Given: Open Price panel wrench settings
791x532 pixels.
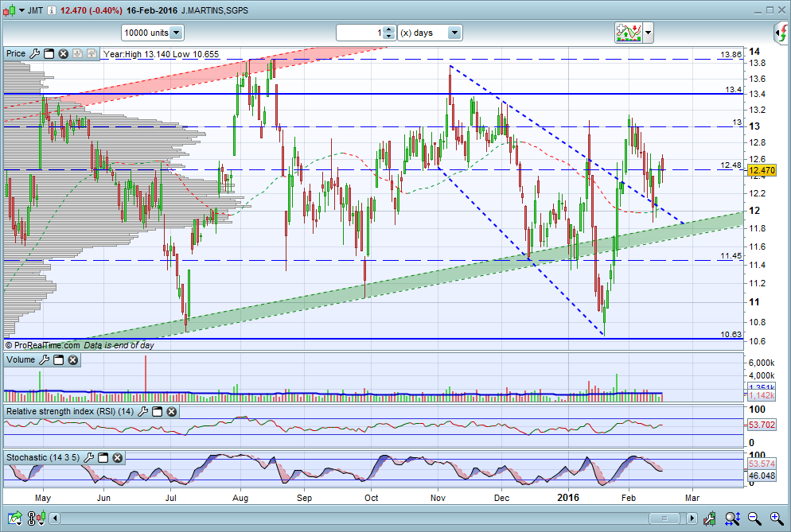Looking at the screenshot, I should (34, 53).
